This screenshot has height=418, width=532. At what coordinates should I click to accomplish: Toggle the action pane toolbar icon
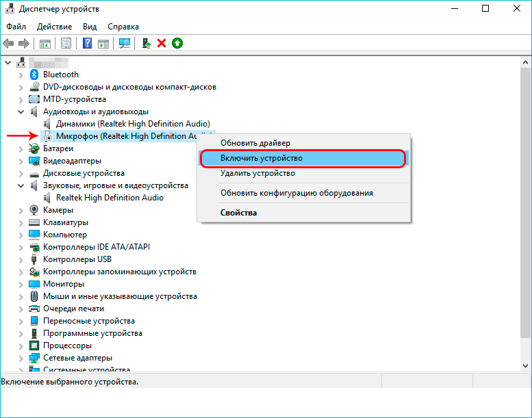103,43
